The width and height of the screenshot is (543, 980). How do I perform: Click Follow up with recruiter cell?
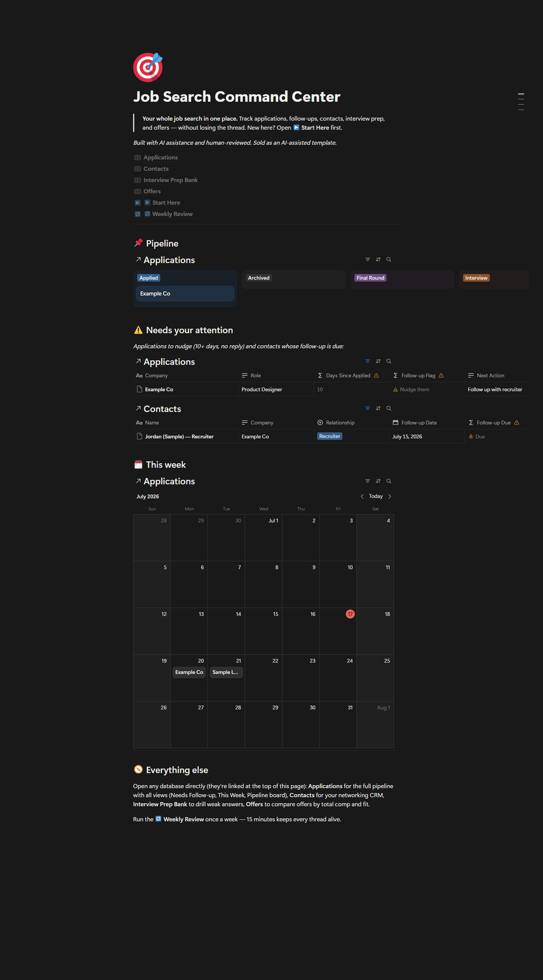[x=497, y=390]
